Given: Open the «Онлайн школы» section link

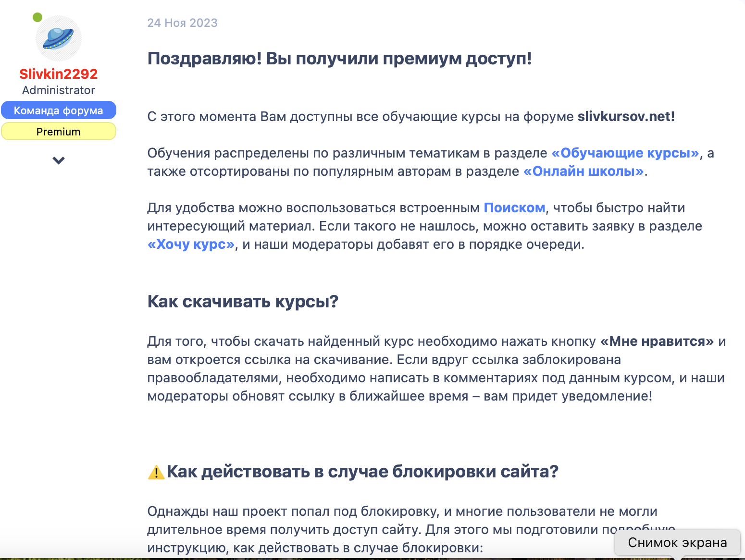Looking at the screenshot, I should [584, 171].
